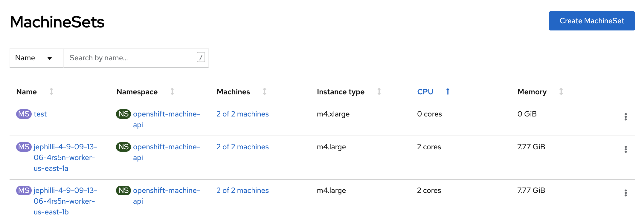Open kebab menu for us-east-1b MachineSet
This screenshot has height=218, width=644.
(625, 193)
